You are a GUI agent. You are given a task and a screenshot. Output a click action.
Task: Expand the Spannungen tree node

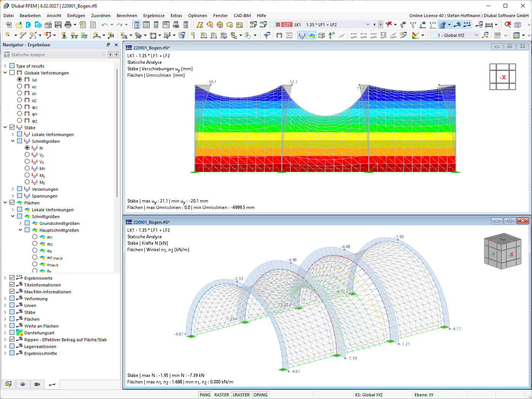coord(13,196)
